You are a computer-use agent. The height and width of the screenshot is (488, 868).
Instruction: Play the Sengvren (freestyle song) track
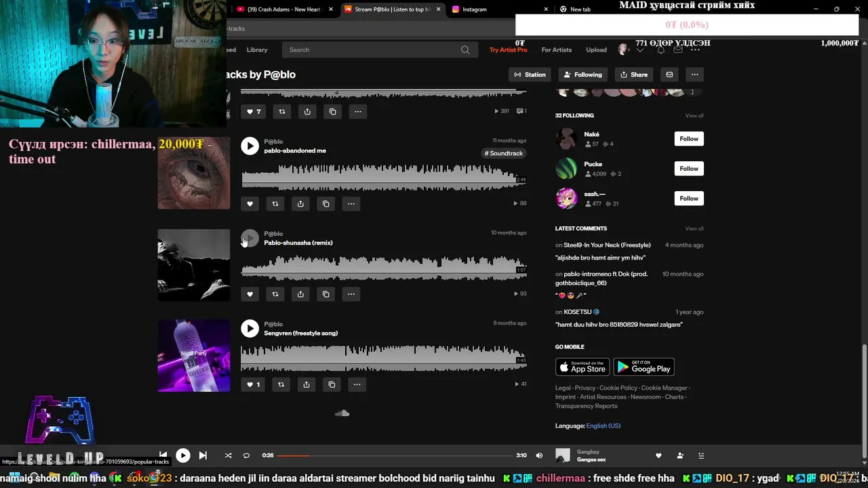(x=250, y=328)
